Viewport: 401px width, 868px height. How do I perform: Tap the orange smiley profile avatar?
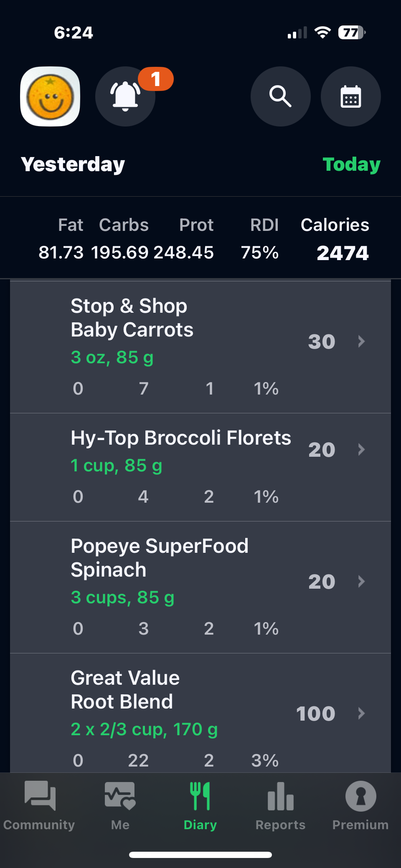[x=50, y=96]
